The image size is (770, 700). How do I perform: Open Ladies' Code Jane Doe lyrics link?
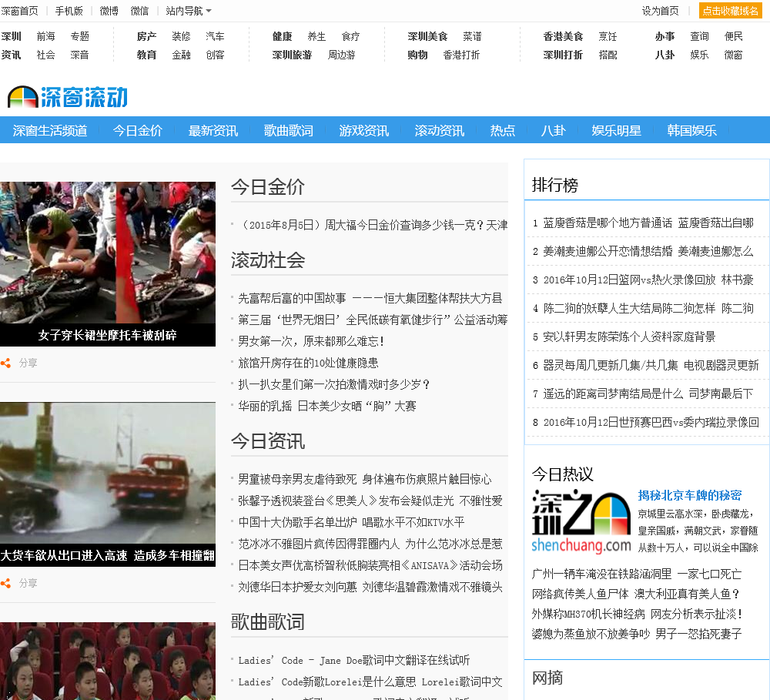[354, 660]
